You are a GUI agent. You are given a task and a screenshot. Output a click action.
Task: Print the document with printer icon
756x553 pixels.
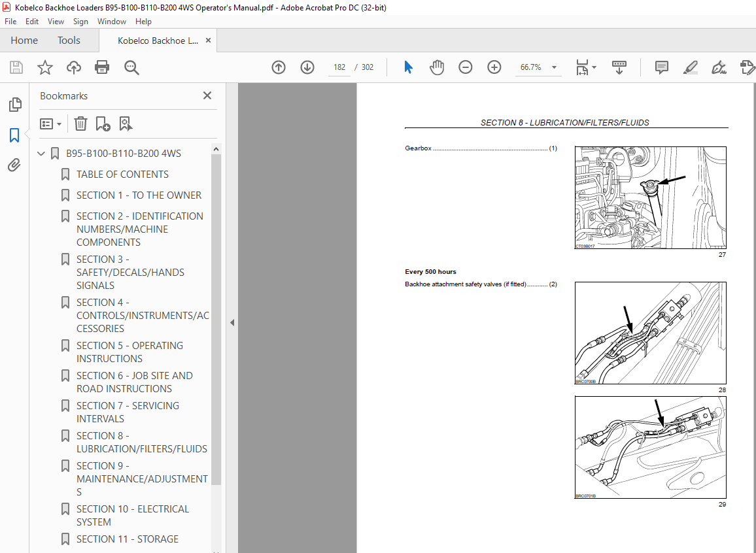point(102,67)
